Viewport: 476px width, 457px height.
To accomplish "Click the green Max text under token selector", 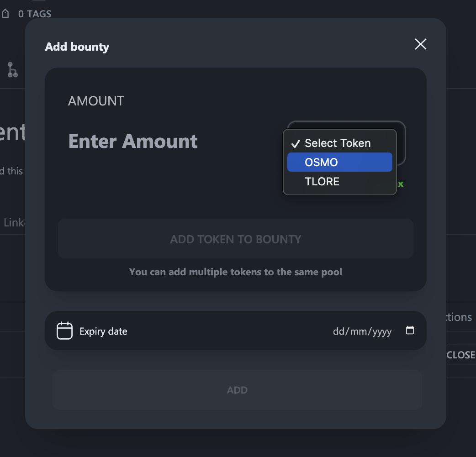I will point(401,184).
